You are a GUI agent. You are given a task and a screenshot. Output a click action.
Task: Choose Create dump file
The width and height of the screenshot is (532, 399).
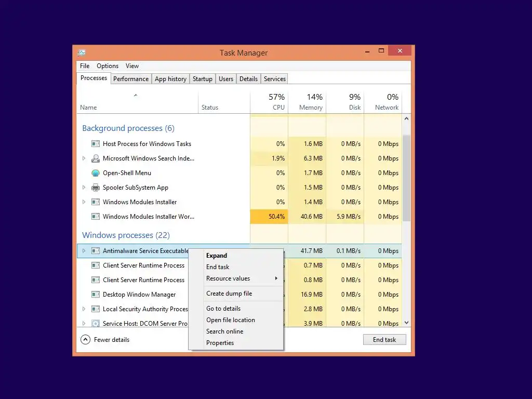236,294
